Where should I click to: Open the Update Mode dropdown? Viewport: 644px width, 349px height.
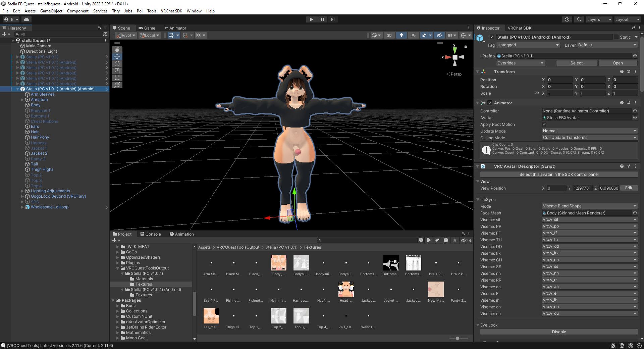(590, 131)
